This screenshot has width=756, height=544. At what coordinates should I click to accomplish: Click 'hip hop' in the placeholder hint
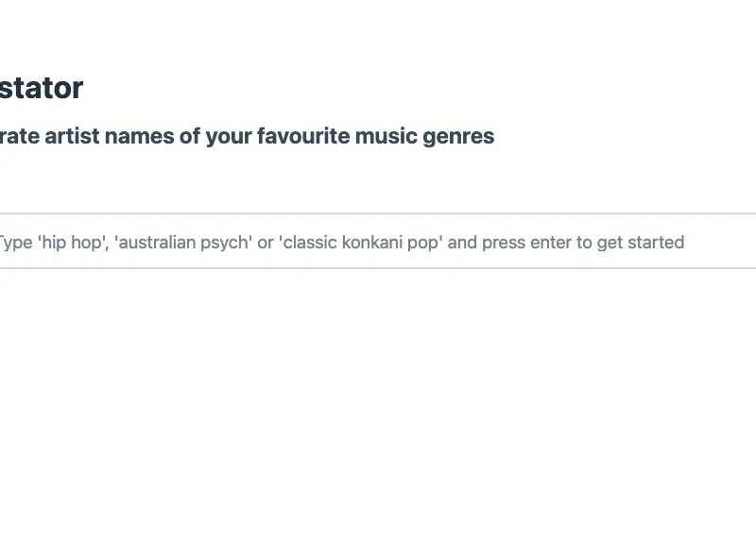(70, 243)
